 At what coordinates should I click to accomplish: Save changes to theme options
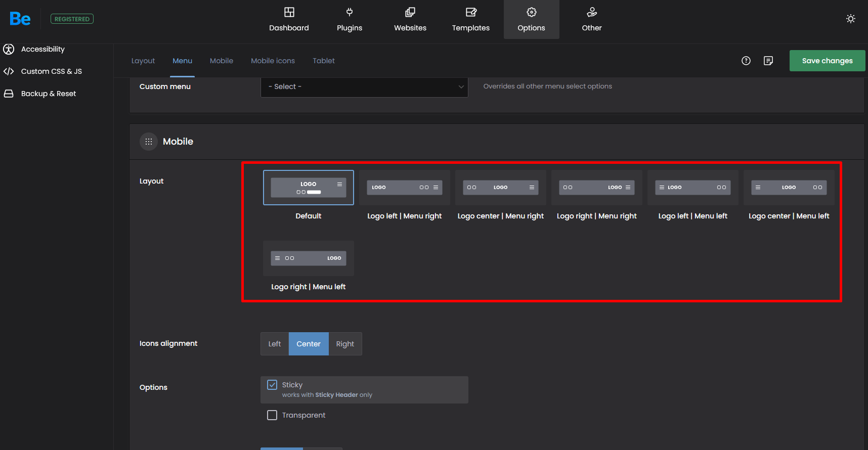pyautogui.click(x=828, y=61)
